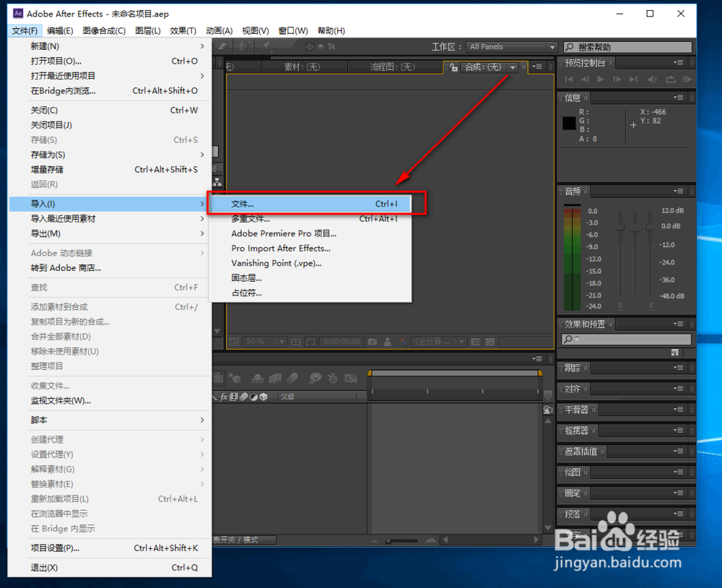The image size is (722, 588).
Task: Open the 效果(T) menu
Action: click(183, 31)
